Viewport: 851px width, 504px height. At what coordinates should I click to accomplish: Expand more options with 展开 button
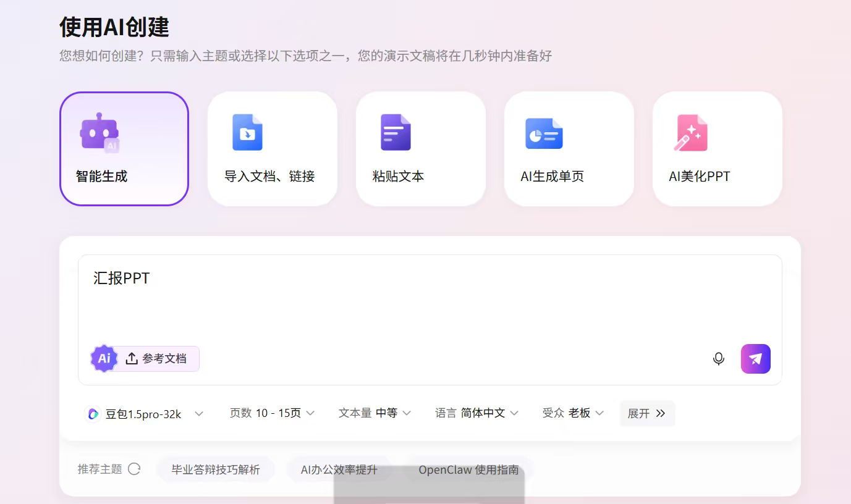[647, 413]
